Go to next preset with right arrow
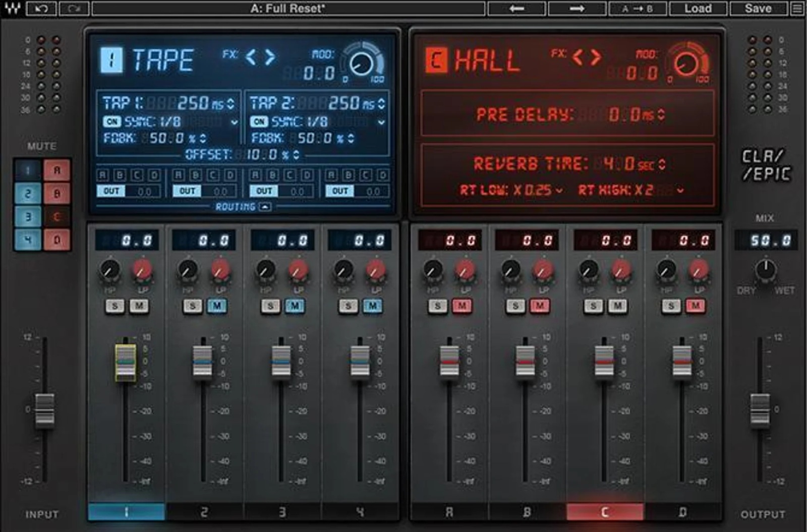Screen dimensions: 807x532 577,8
